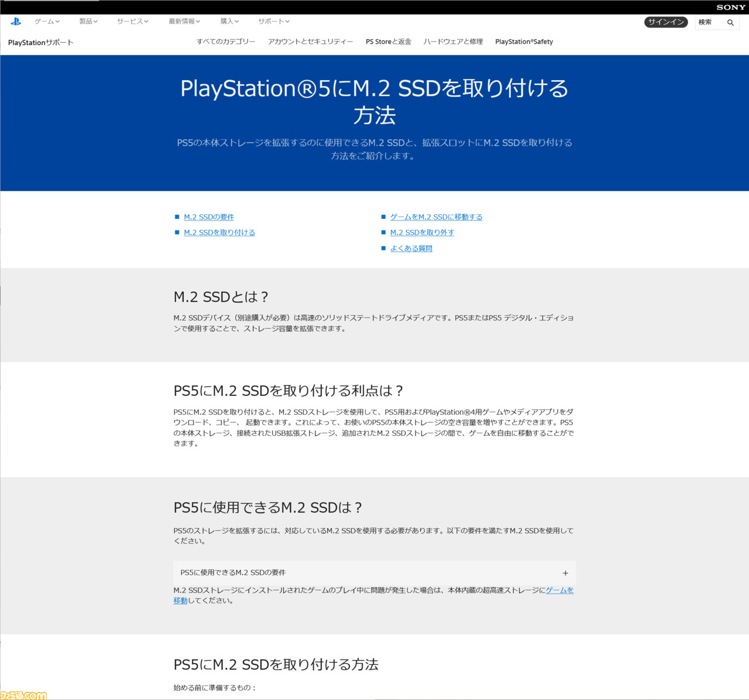This screenshot has height=700, width=749.
Task: Click the サインイン button
Action: [666, 22]
